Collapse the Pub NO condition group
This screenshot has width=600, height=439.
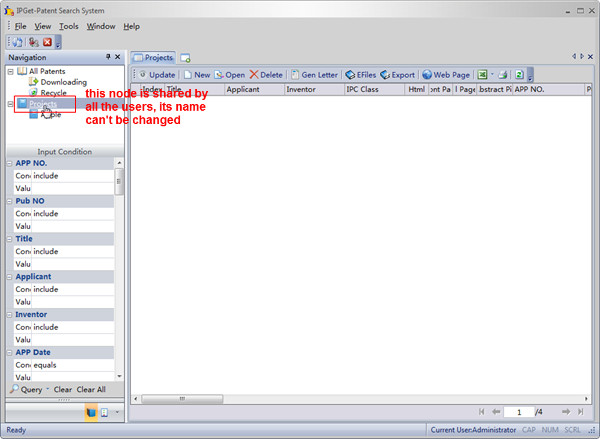click(x=10, y=201)
